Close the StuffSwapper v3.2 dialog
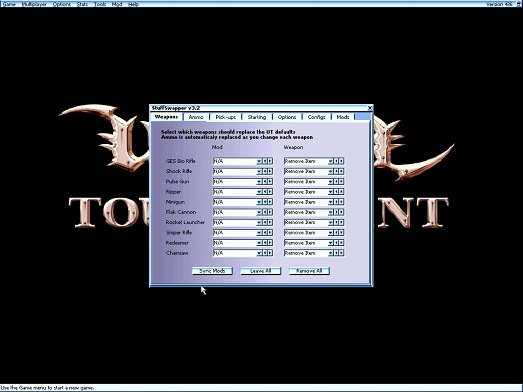The height and width of the screenshot is (392, 523). point(370,108)
